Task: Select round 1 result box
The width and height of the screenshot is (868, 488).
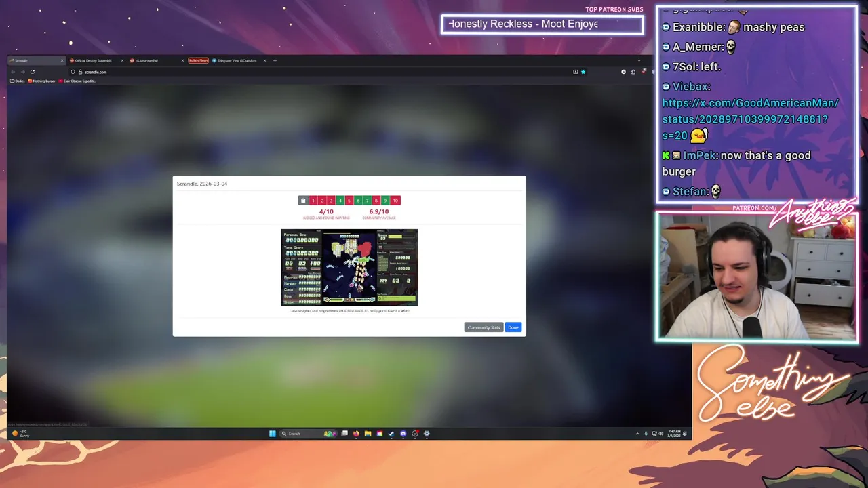Action: click(x=313, y=200)
